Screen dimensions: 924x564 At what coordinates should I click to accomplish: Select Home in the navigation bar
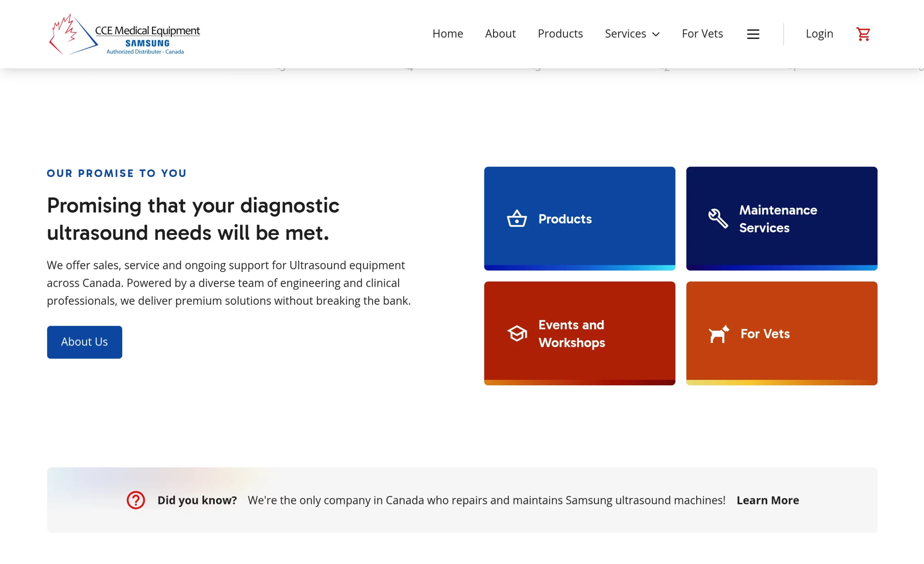pos(447,33)
